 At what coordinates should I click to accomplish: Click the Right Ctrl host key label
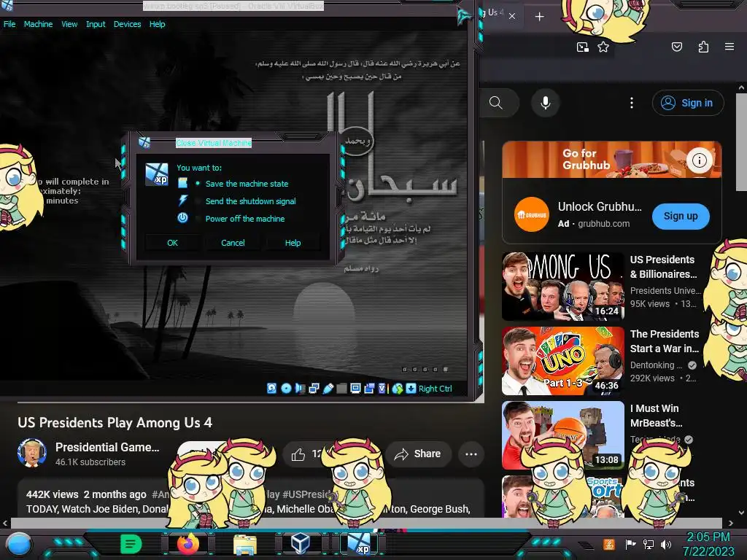click(435, 389)
